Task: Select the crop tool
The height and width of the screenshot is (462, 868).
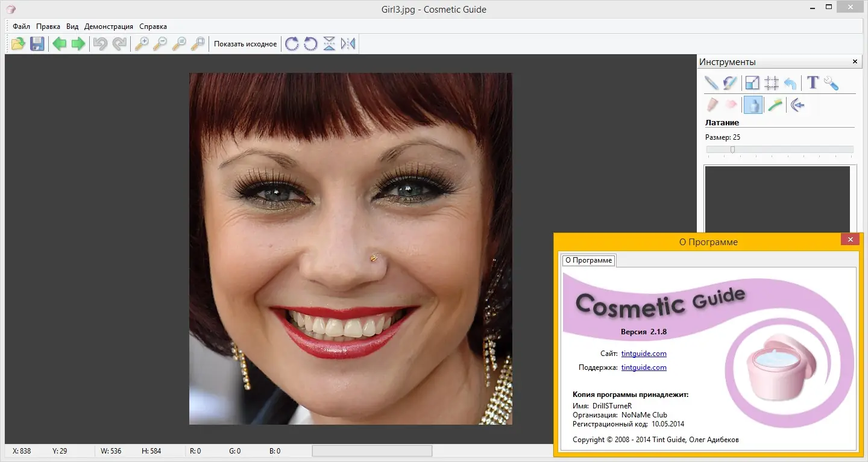Action: pos(772,83)
